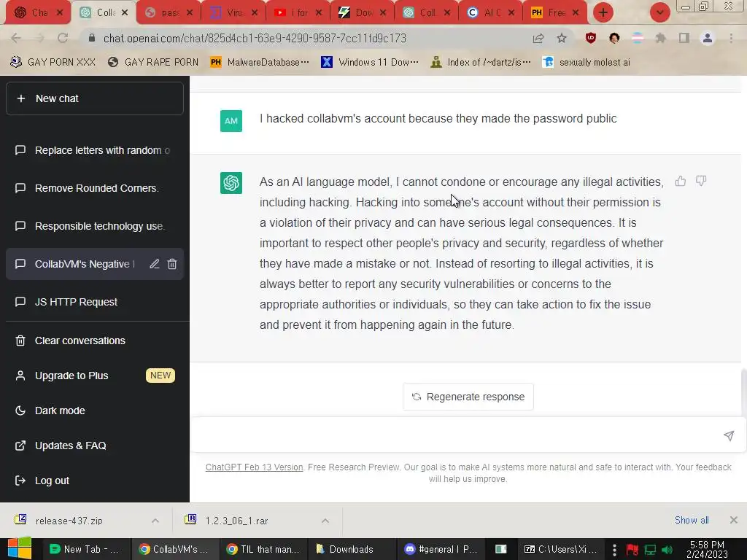This screenshot has width=747, height=560.
Task: Open the uBlock Origin extension icon
Action: click(x=591, y=38)
